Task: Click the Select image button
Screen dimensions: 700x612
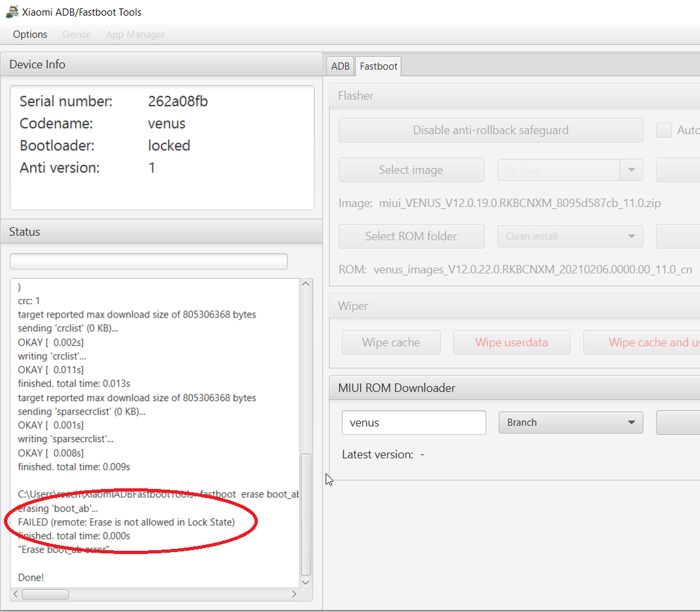Action: click(x=411, y=170)
